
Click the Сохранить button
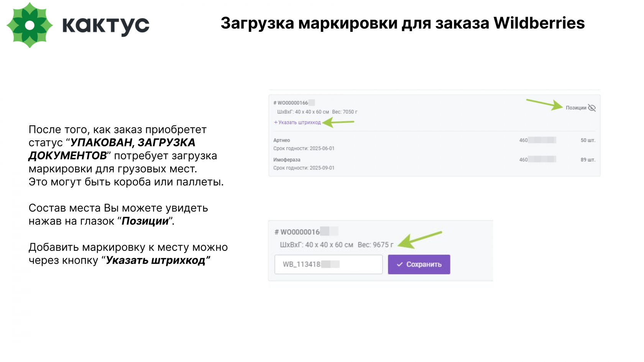tap(419, 264)
